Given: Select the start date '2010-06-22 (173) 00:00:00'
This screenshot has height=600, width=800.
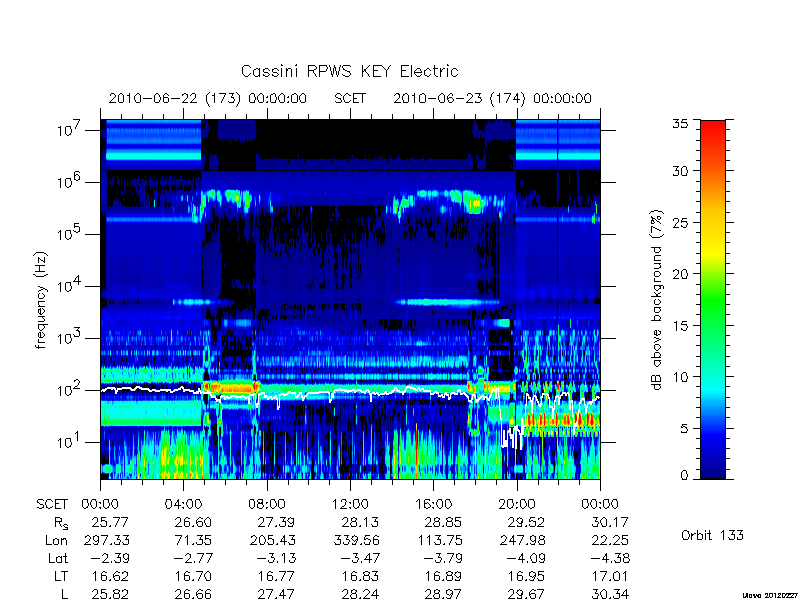Looking at the screenshot, I should (x=208, y=98).
